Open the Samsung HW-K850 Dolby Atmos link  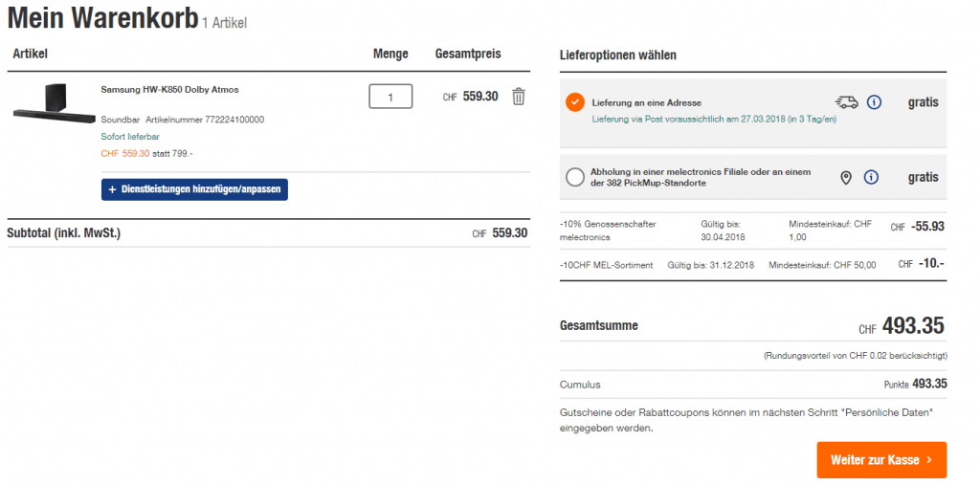[169, 90]
